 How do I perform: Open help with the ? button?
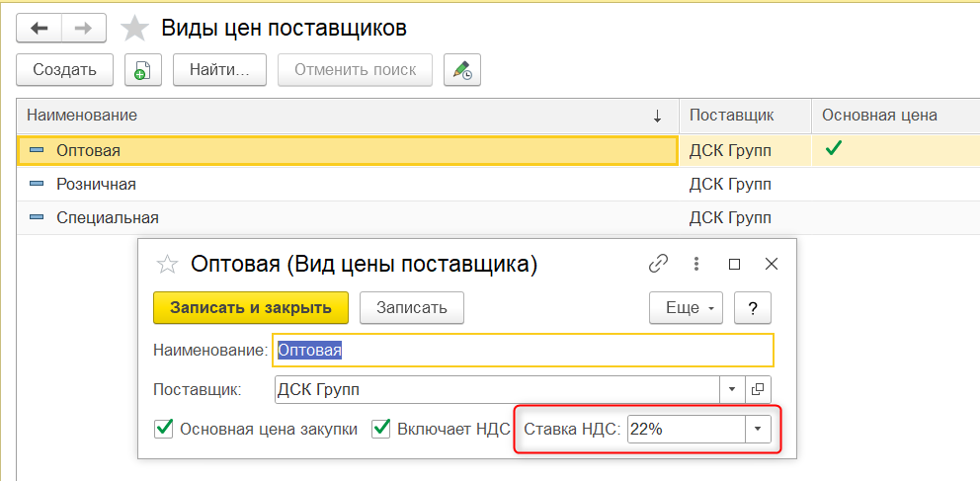tap(753, 308)
